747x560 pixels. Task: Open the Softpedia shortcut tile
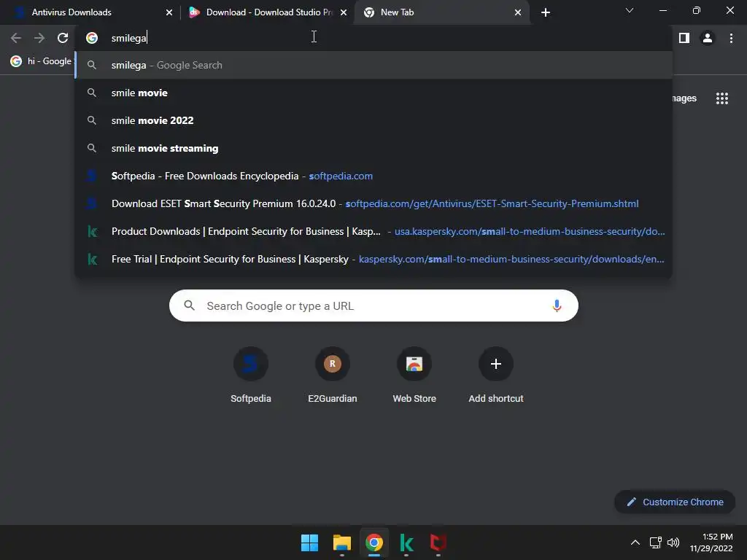pos(251,376)
